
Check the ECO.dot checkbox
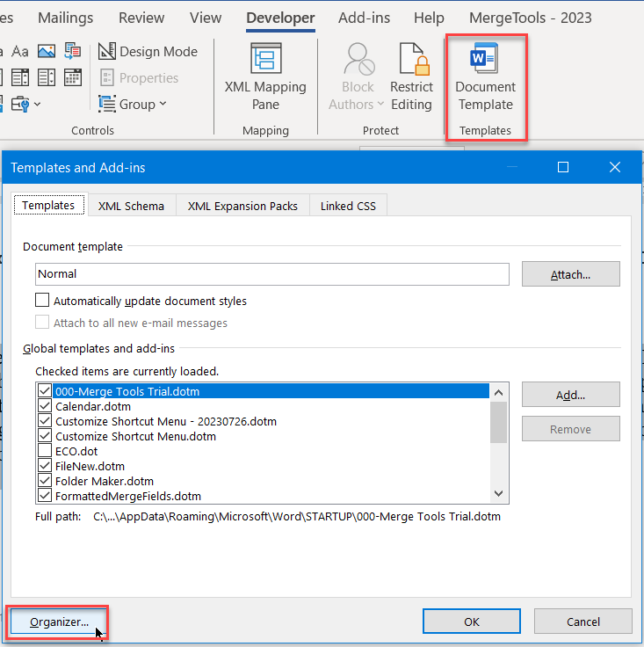45,451
